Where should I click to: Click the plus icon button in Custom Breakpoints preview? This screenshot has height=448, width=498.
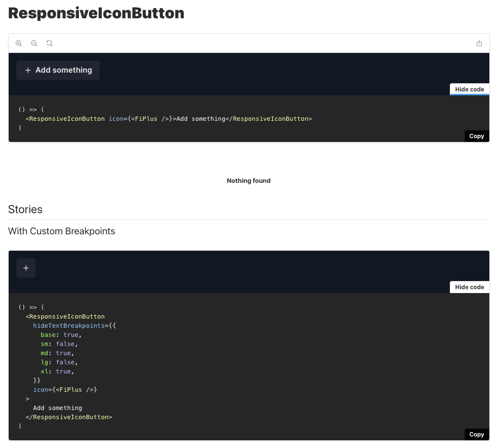tap(26, 268)
